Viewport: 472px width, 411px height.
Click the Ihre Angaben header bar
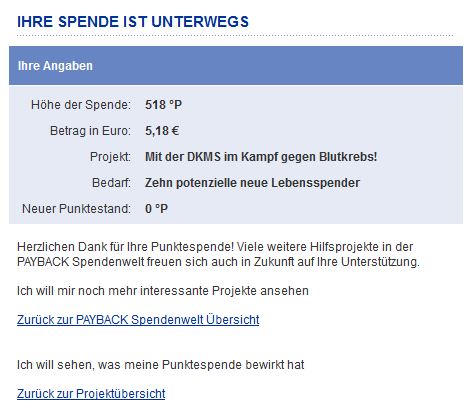[236, 66]
